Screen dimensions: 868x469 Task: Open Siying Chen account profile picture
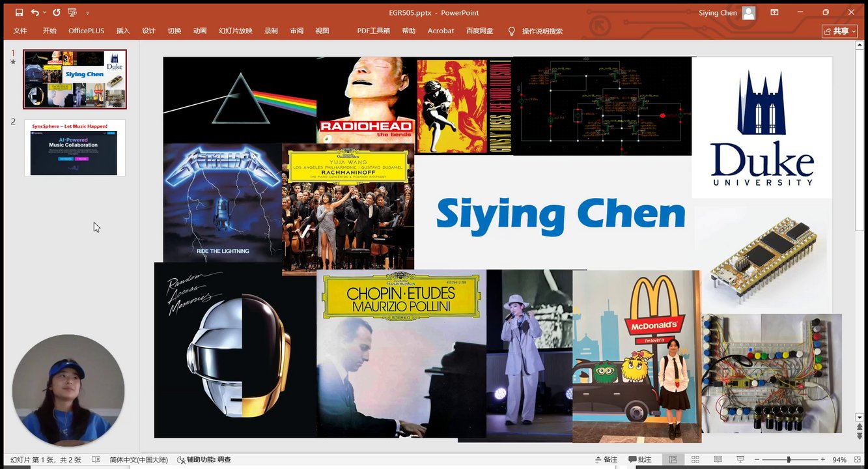(749, 12)
